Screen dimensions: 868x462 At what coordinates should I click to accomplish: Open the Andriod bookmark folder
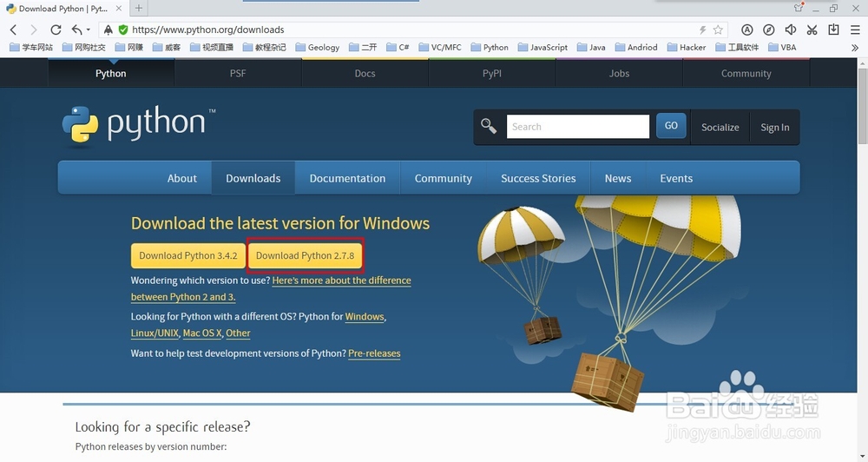(x=636, y=48)
